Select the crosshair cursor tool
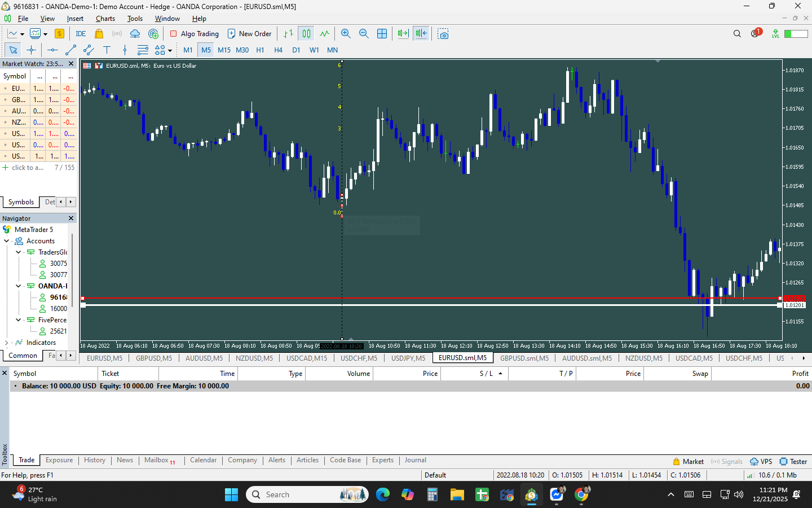The image size is (812, 508). pos(31,50)
